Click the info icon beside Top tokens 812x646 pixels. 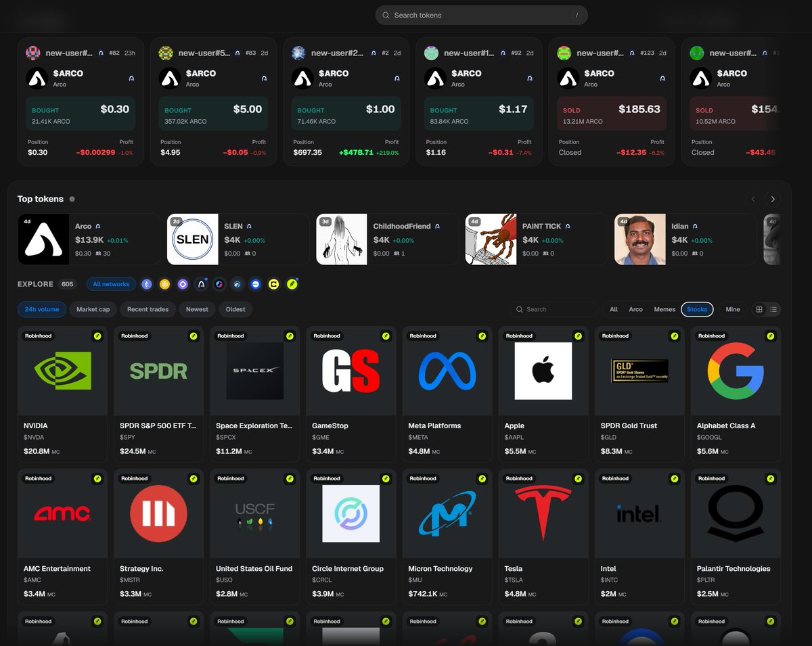pos(72,200)
